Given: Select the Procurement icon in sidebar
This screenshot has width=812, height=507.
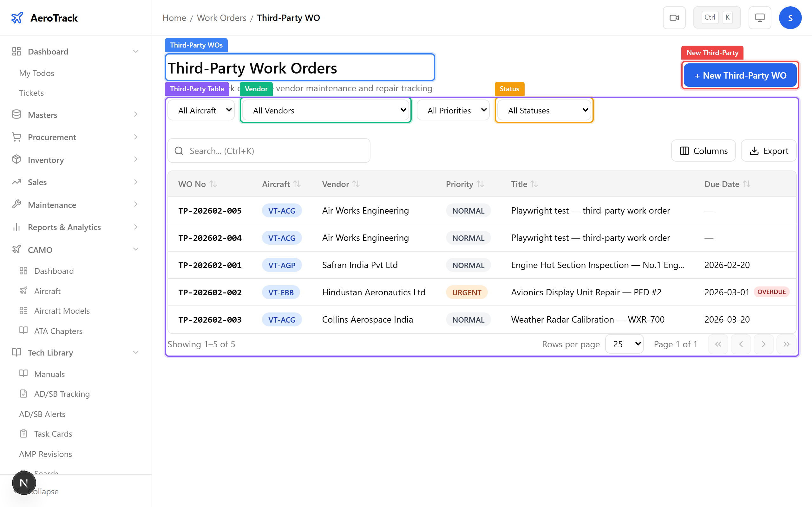Looking at the screenshot, I should click(16, 137).
